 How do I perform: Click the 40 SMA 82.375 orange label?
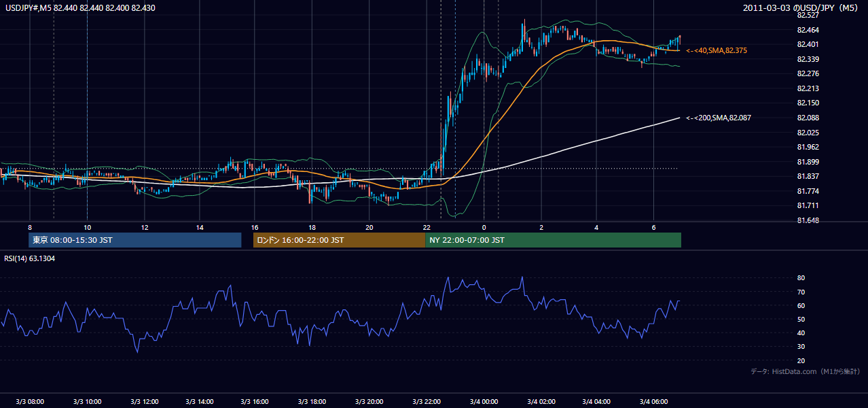tap(717, 50)
